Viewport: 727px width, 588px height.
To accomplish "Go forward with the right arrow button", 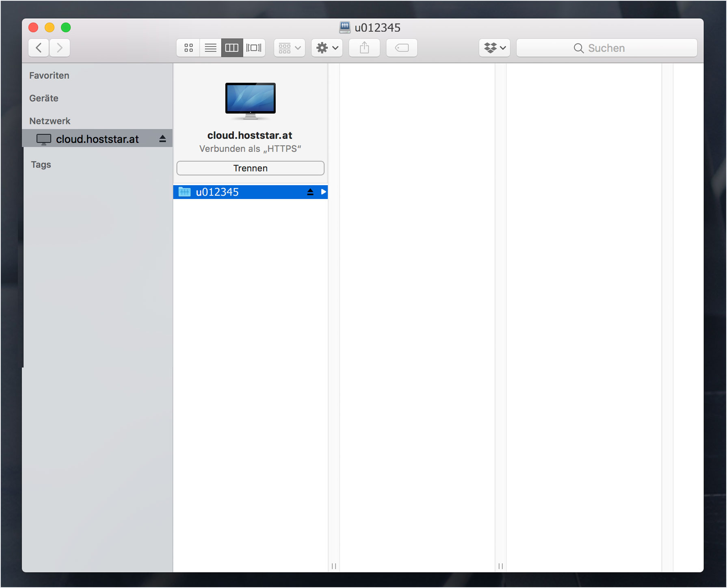I will [60, 48].
